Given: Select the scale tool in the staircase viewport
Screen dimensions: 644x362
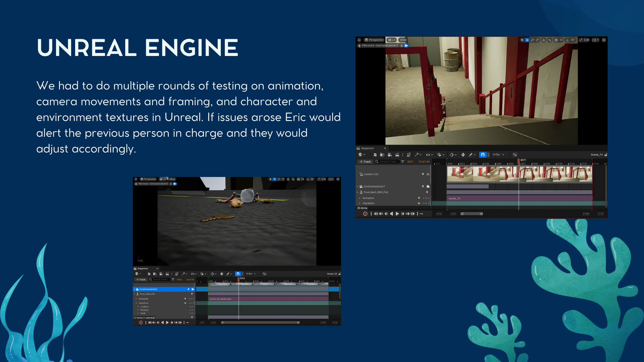Looking at the screenshot, I should click(x=537, y=40).
